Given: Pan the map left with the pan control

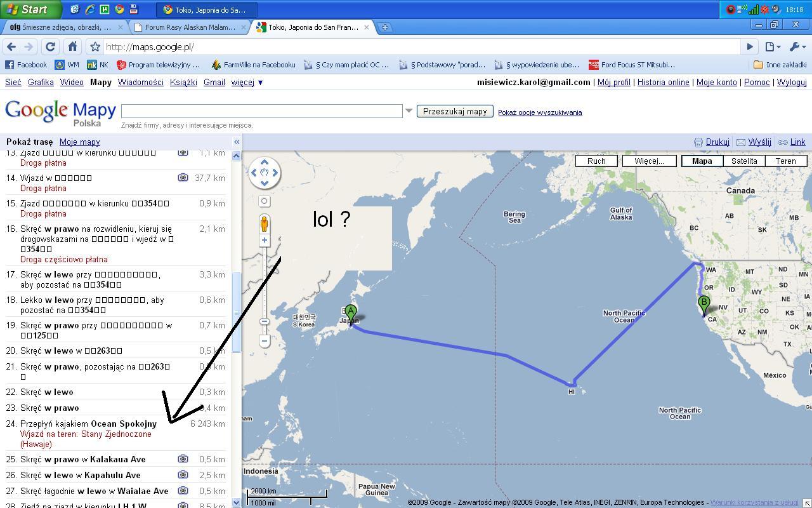Looking at the screenshot, I should click(x=254, y=173).
